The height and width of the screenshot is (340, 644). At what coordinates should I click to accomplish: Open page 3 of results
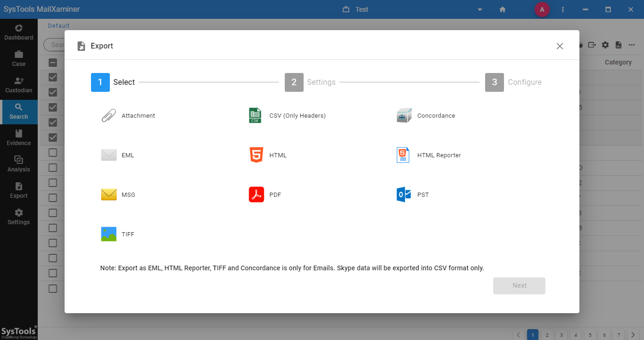(x=561, y=335)
